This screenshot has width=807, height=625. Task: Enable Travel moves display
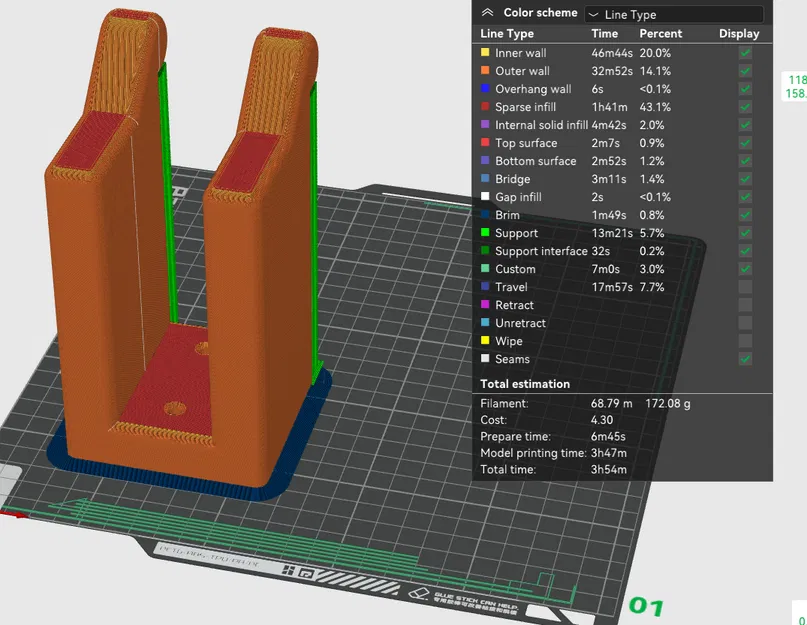[745, 287]
